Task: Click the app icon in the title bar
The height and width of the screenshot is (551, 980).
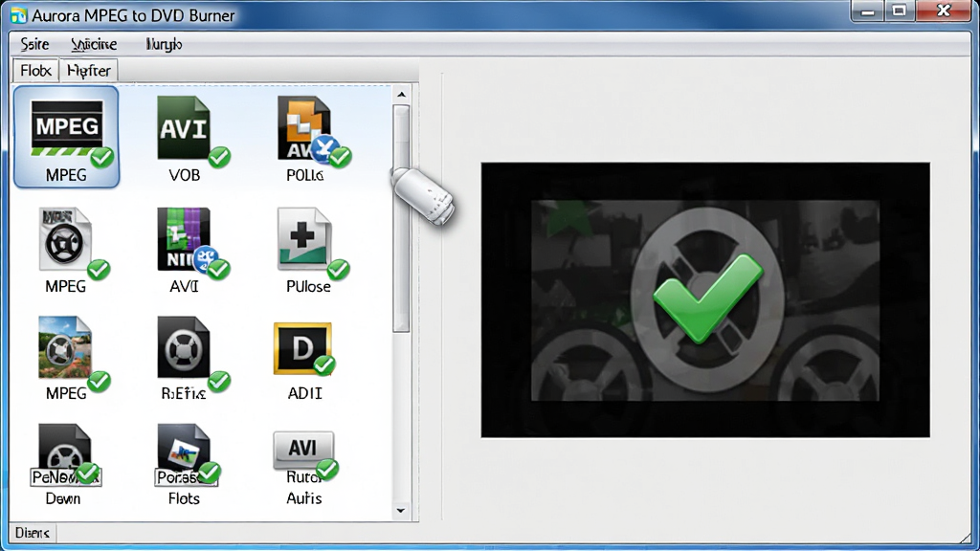Action: point(19,15)
